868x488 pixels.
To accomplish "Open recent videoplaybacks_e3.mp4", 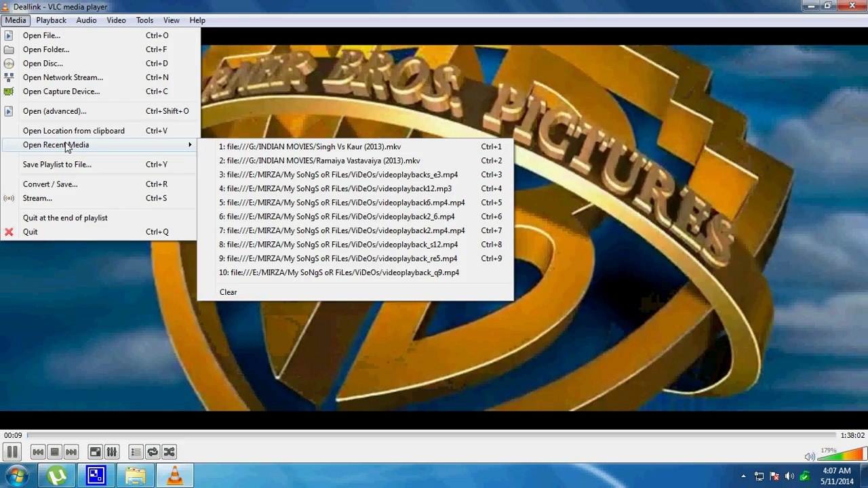I will click(355, 175).
